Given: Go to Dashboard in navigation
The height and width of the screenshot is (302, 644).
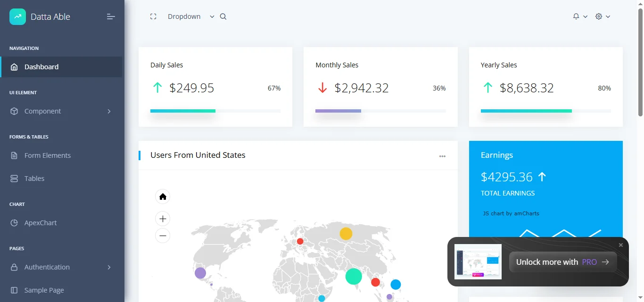Looking at the screenshot, I should pyautogui.click(x=61, y=67).
